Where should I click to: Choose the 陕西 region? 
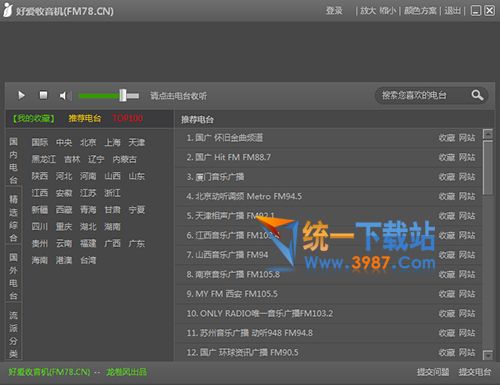tap(40, 176)
